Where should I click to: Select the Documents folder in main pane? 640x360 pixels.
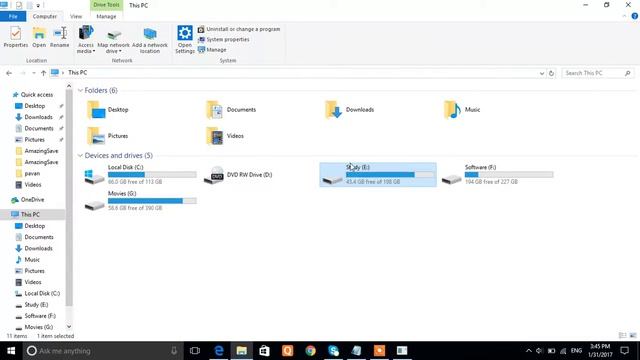tap(232, 110)
